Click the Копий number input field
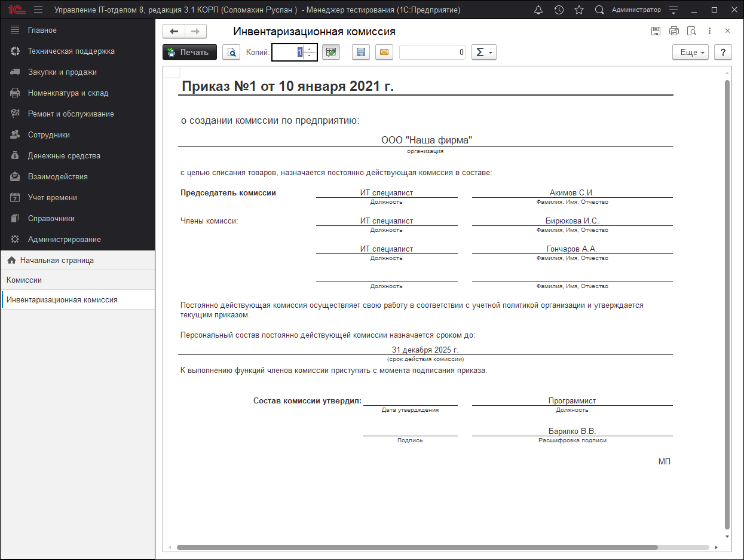The height and width of the screenshot is (560, 744). [287, 53]
